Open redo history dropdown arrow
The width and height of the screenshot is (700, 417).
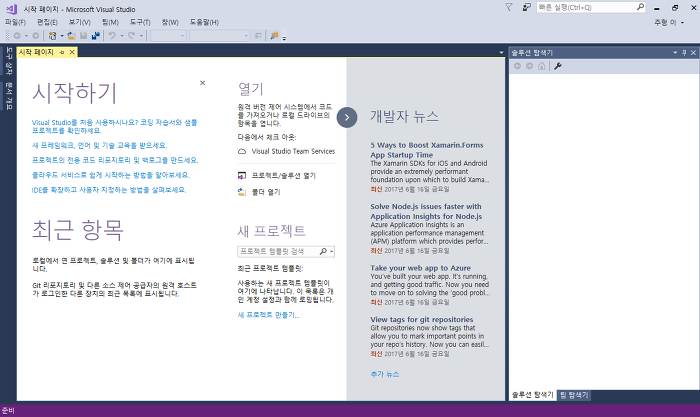coord(141,36)
